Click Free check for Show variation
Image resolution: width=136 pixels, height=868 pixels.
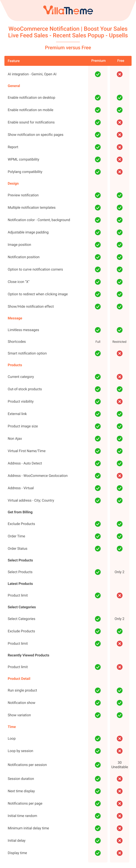click(119, 715)
